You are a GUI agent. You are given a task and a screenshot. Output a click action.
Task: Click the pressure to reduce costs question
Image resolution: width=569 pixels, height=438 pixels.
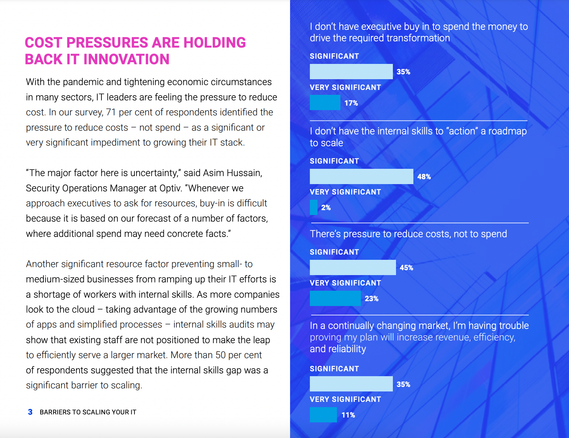pos(408,234)
